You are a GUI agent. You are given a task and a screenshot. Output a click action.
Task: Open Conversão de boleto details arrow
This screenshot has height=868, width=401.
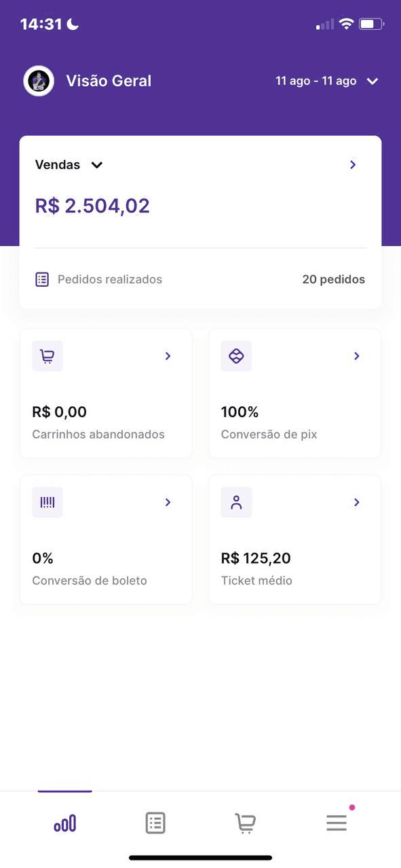pos(168,502)
